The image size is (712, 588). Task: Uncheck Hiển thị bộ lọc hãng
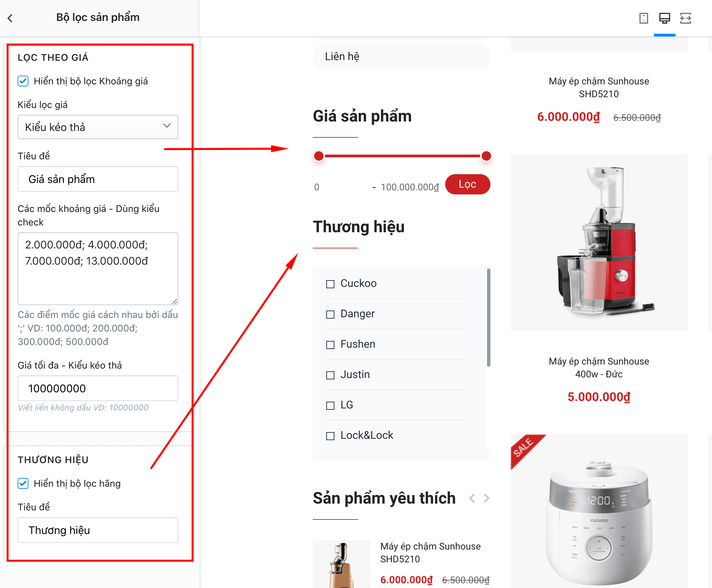23,483
